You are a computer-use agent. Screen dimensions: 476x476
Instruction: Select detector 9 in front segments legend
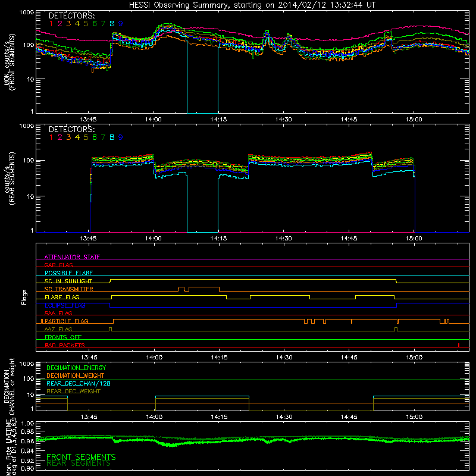121,24
